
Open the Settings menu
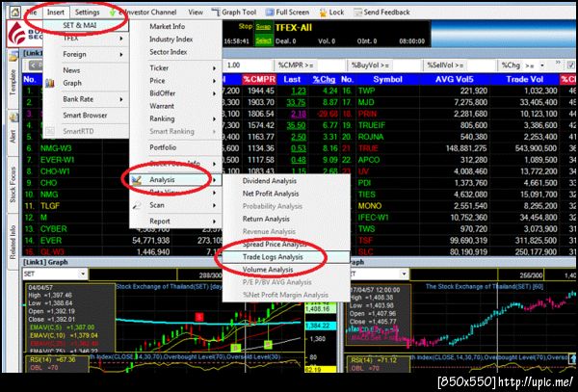pyautogui.click(x=88, y=13)
